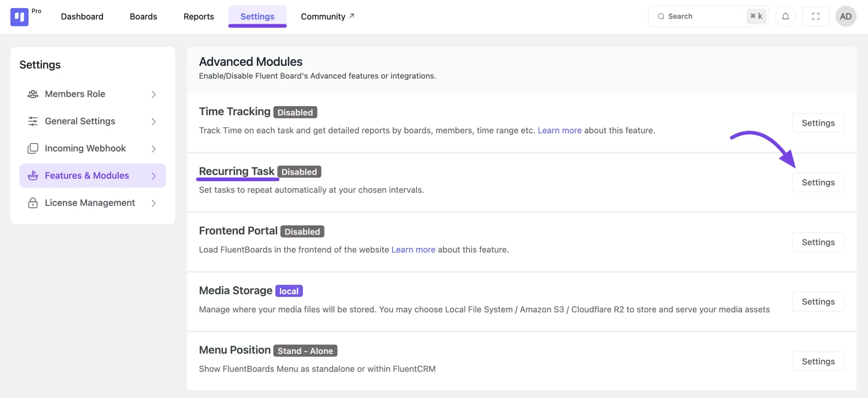Click the Settings sidebar panel title
Viewport: 868px width, 398px height.
[x=40, y=64]
